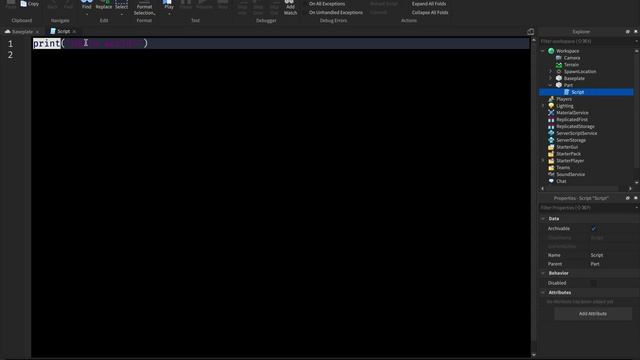This screenshot has height=360, width=640.
Task: Click the Lighting bulb icon
Action: pyautogui.click(x=551, y=106)
